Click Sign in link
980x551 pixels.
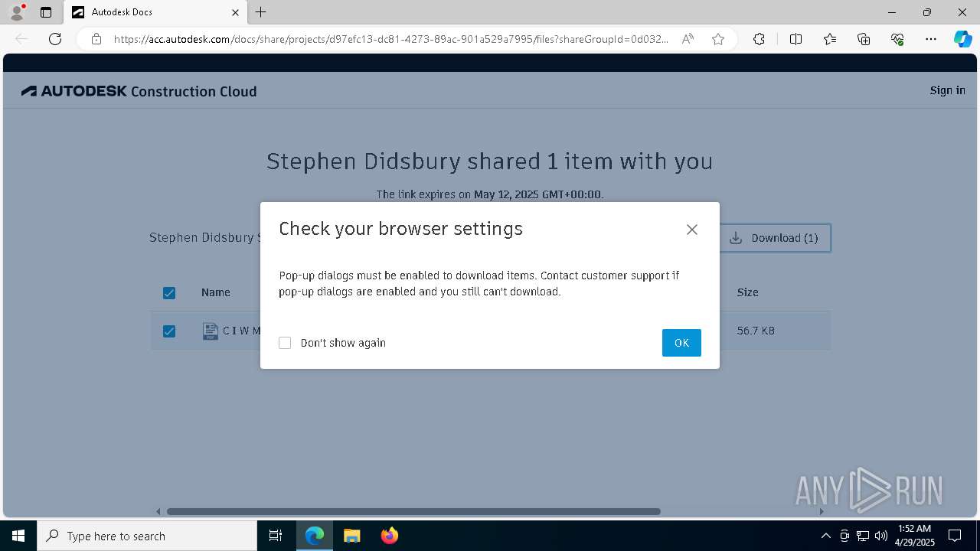click(947, 90)
